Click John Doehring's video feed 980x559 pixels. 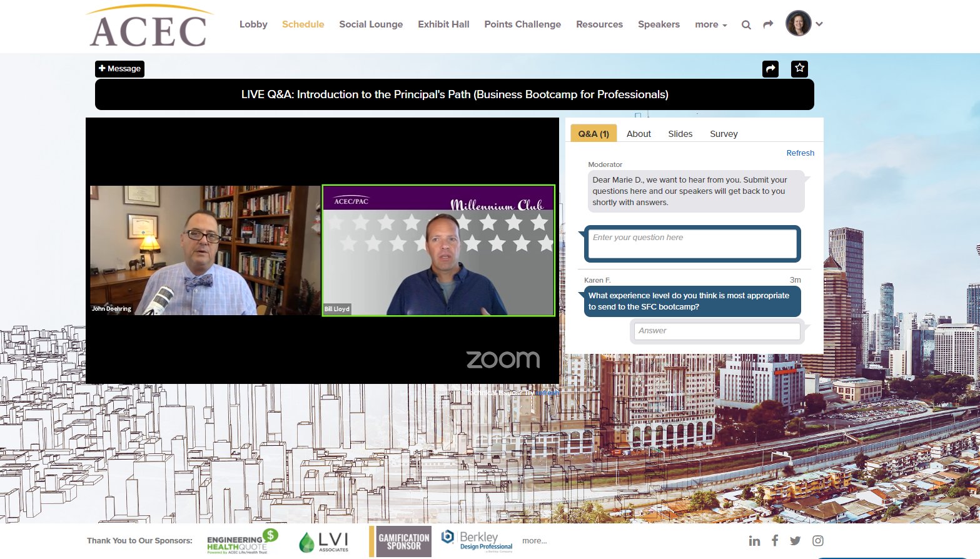[205, 250]
